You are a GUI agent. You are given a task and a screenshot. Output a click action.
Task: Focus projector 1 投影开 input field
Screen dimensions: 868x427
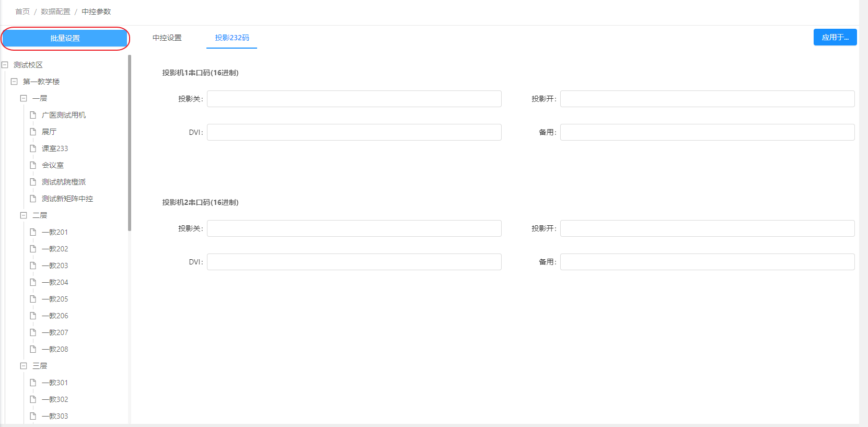[x=708, y=99]
